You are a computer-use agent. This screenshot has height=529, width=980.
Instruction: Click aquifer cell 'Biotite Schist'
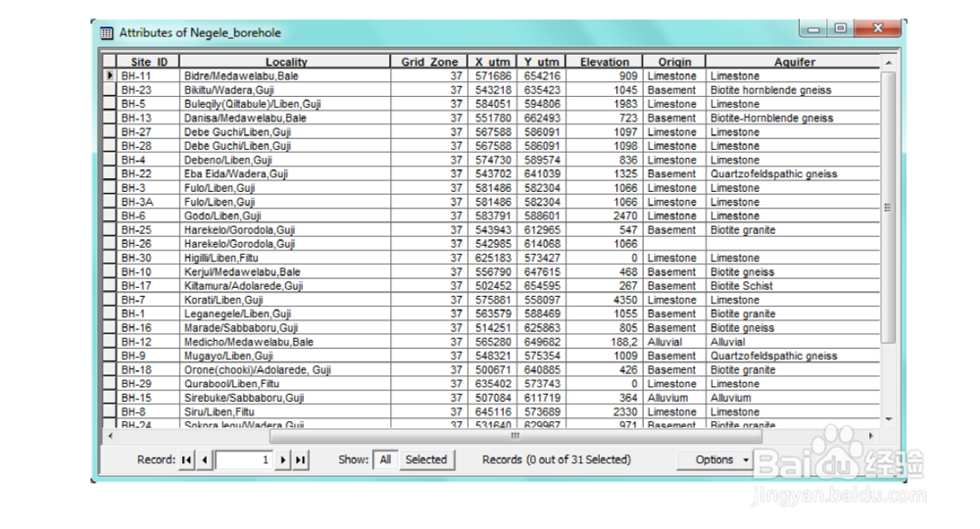pos(793,285)
